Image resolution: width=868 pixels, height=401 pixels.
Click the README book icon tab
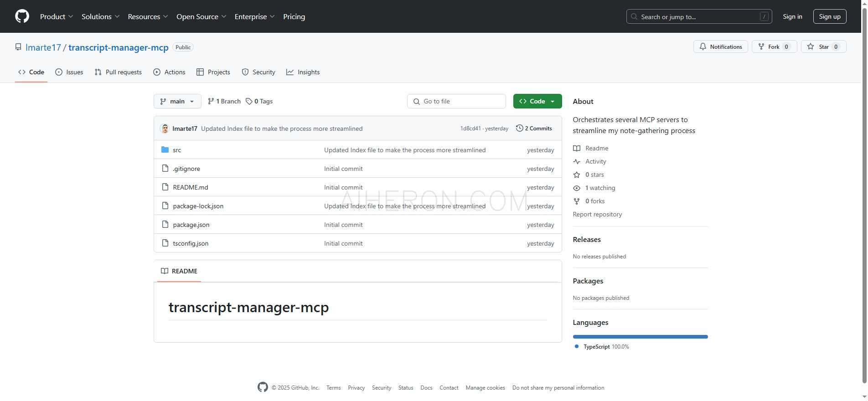point(165,271)
